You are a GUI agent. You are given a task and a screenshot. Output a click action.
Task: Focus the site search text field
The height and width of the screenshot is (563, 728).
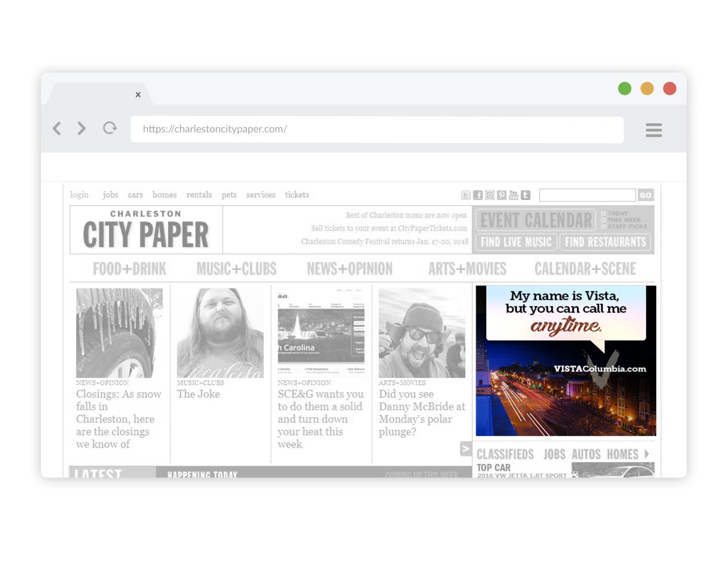click(587, 195)
